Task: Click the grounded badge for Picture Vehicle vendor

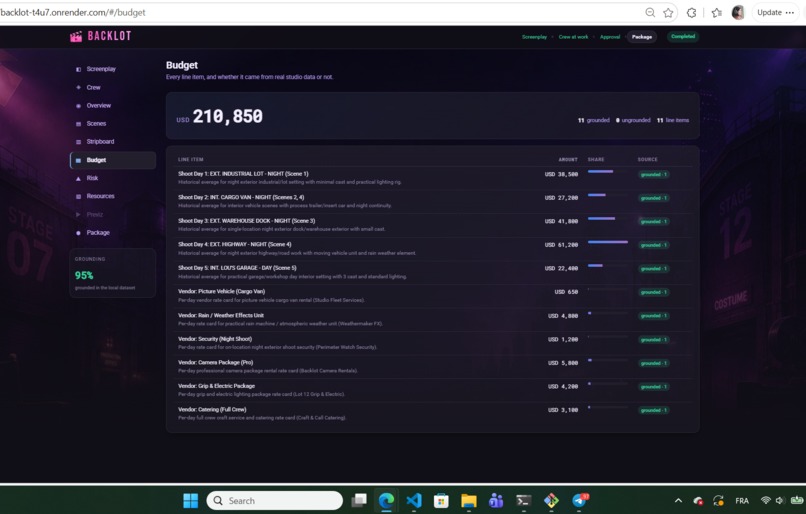Action: click(653, 292)
